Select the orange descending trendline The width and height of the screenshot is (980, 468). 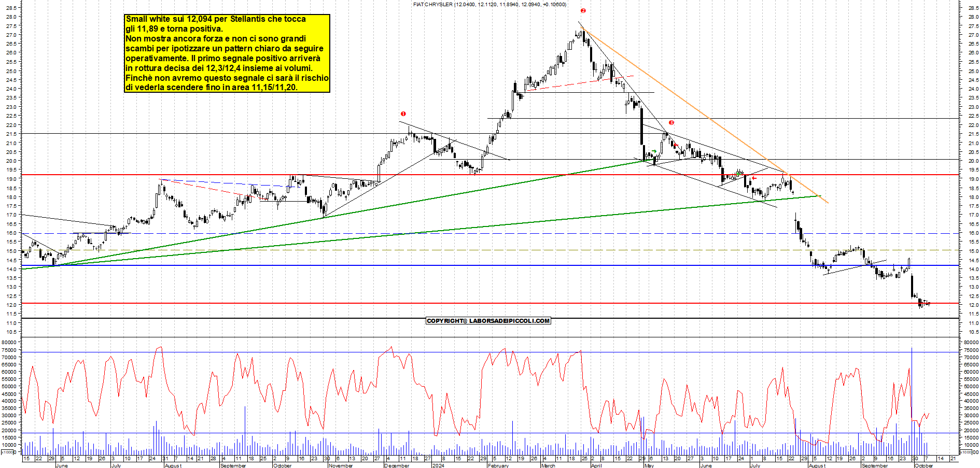tap(705, 115)
